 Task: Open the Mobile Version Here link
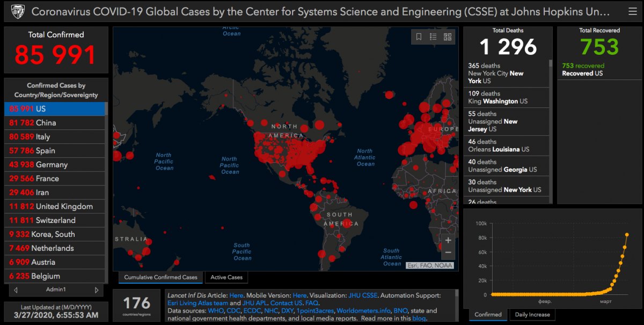299,295
